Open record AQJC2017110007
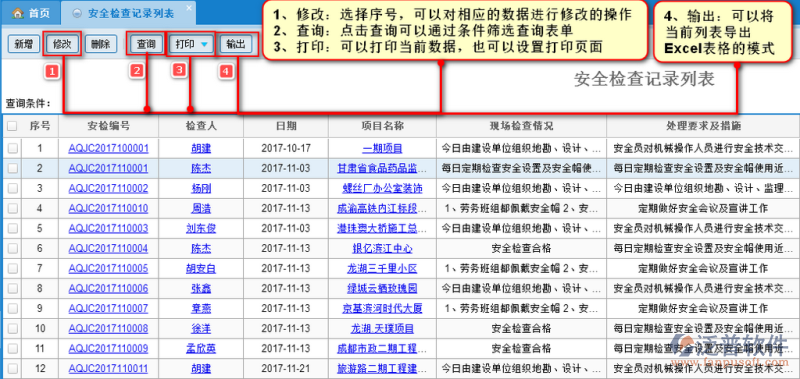 [x=108, y=309]
